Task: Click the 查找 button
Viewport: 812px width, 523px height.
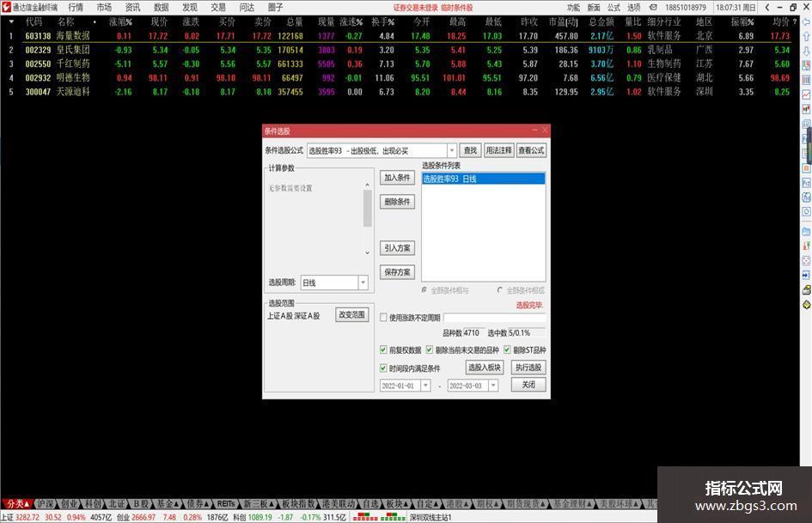Action: pyautogui.click(x=470, y=150)
